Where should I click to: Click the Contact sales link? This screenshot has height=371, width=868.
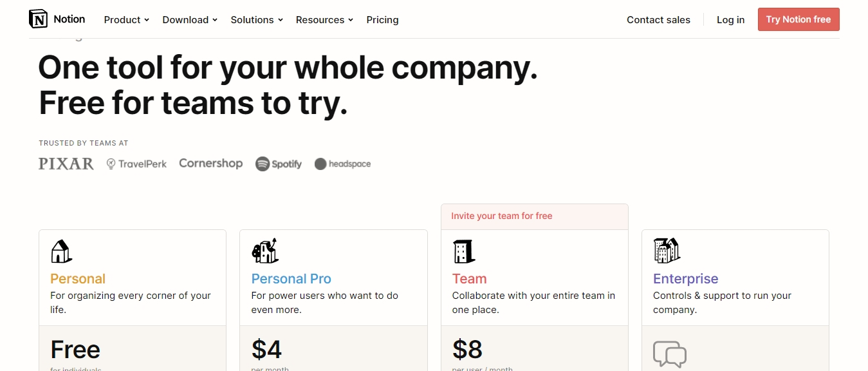[658, 20]
